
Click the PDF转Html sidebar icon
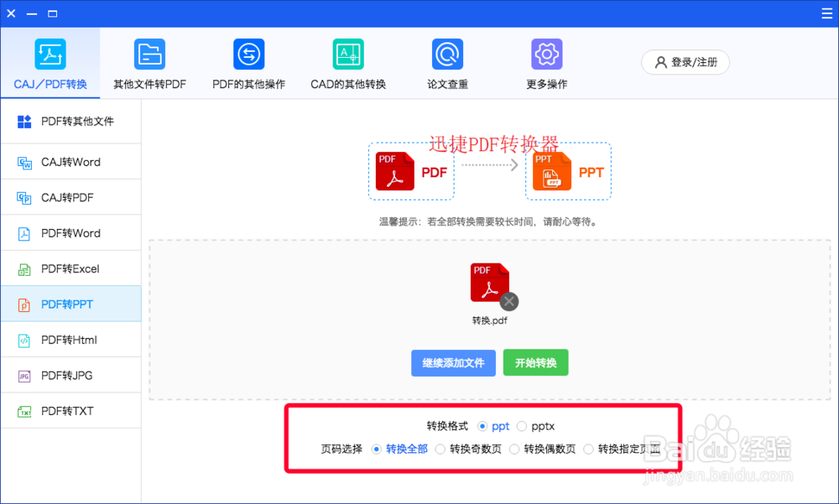(24, 340)
